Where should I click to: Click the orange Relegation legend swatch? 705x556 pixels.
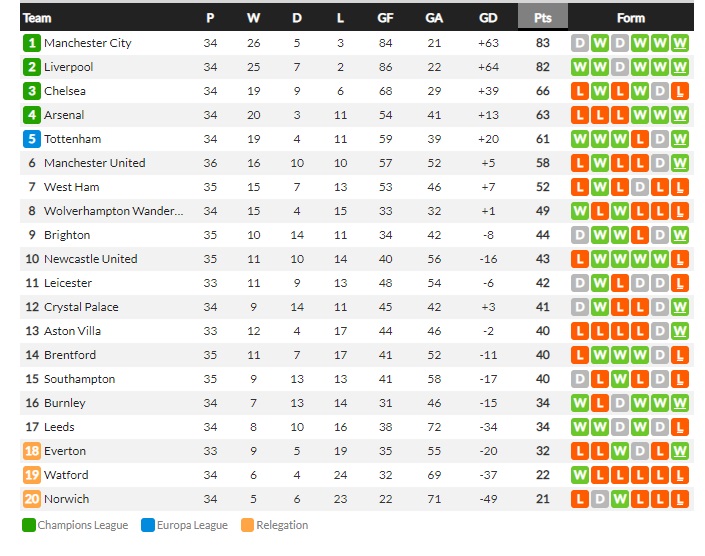247,525
